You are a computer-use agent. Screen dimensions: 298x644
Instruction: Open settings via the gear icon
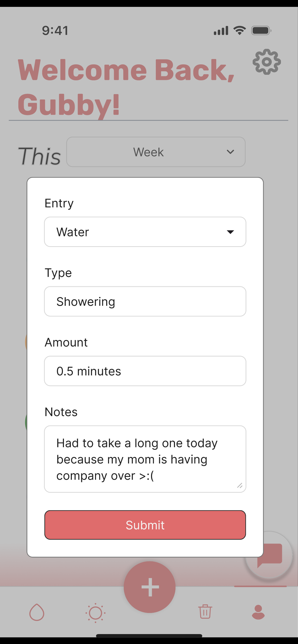click(x=267, y=62)
